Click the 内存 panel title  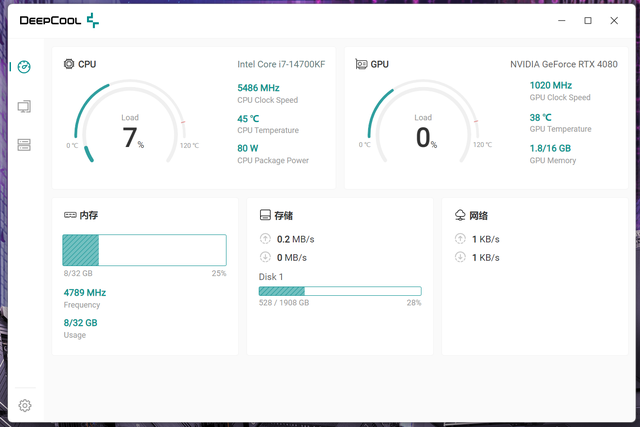click(89, 215)
